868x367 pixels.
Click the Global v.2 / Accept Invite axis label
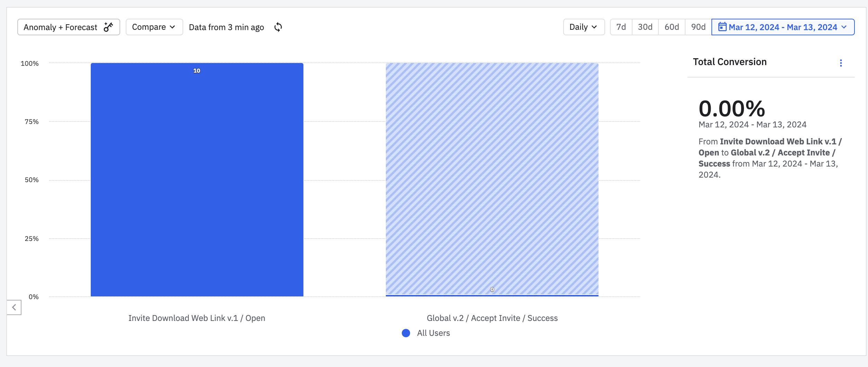[492, 318]
